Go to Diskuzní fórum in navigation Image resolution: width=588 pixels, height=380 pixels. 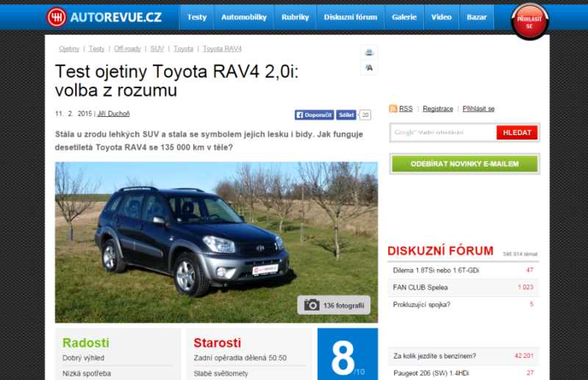tap(351, 17)
